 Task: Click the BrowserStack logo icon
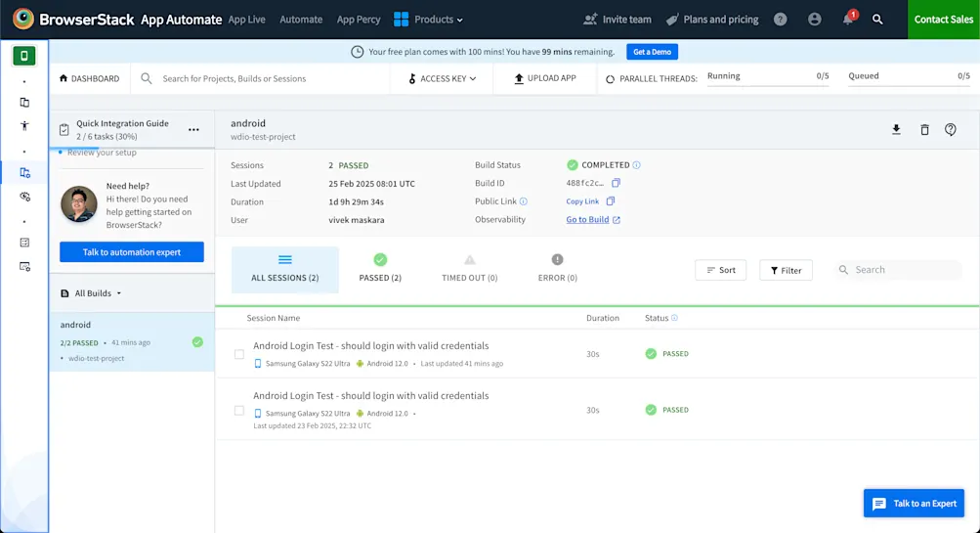23,19
